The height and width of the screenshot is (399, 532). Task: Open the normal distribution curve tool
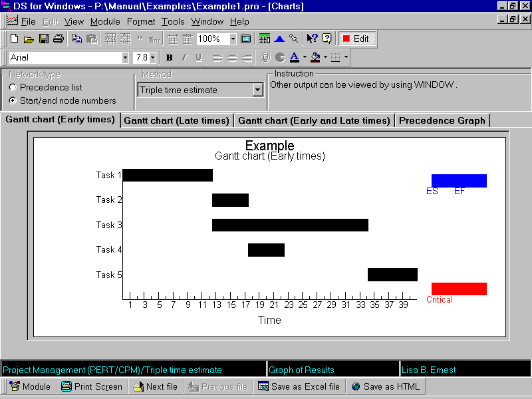pos(279,39)
